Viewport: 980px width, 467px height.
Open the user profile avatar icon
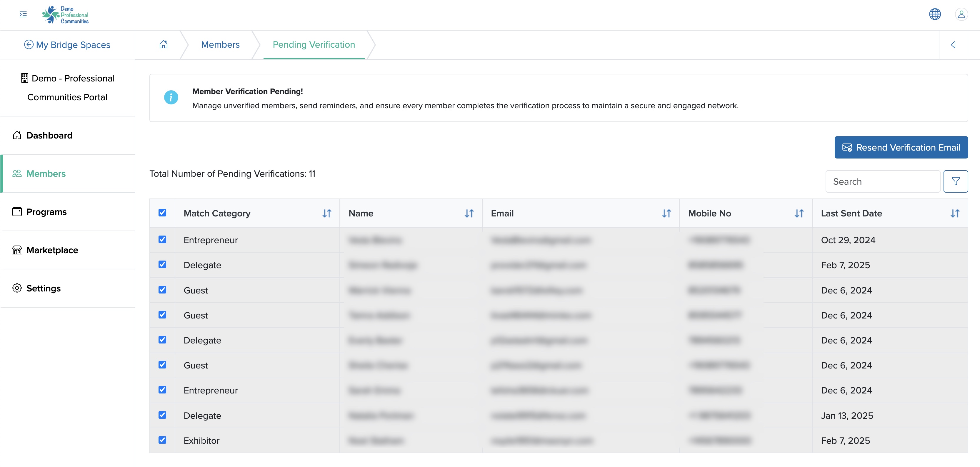961,14
